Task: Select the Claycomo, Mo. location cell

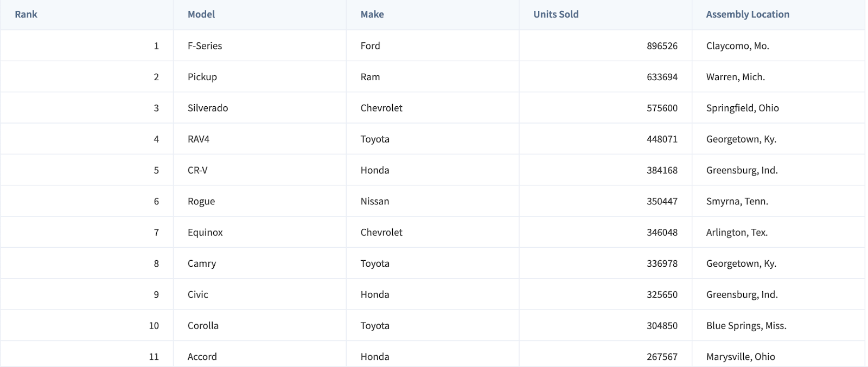Action: pyautogui.click(x=738, y=46)
